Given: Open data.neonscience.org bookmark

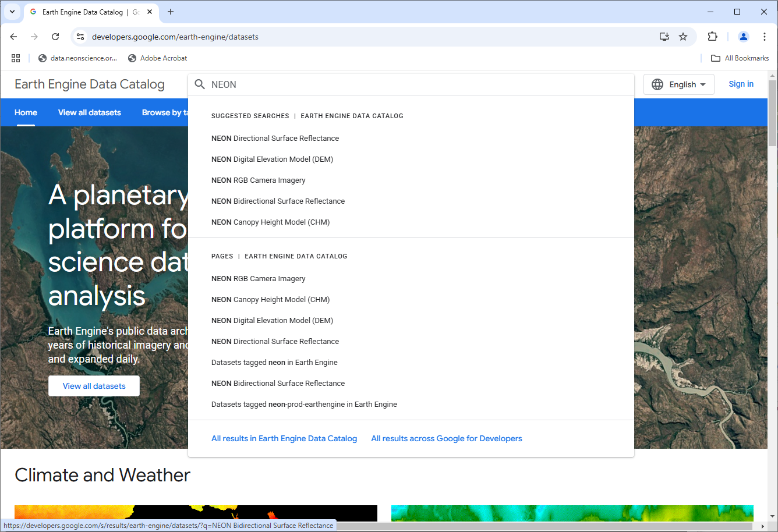Looking at the screenshot, I should pos(77,58).
